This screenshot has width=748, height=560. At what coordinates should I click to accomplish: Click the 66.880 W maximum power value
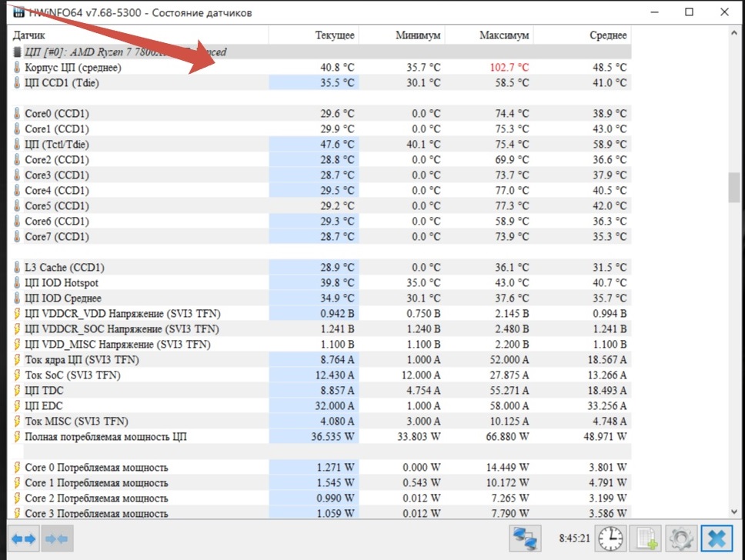507,436
